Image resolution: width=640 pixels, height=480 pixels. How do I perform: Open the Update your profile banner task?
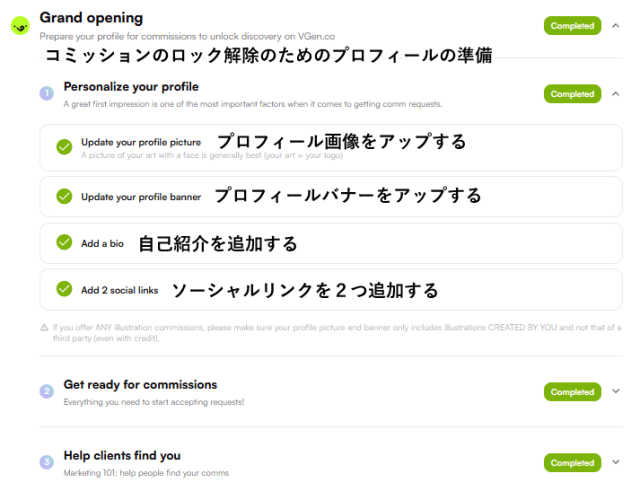pyautogui.click(x=141, y=197)
